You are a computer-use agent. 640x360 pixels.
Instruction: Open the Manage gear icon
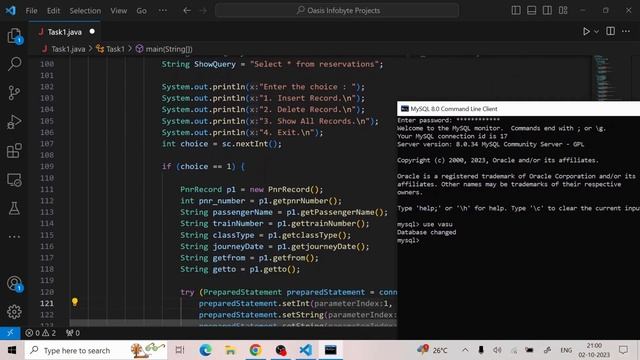tap(14, 312)
